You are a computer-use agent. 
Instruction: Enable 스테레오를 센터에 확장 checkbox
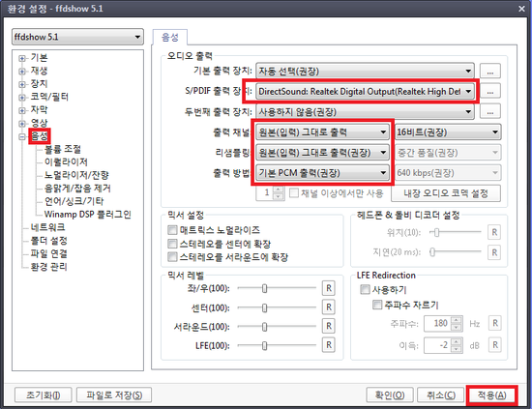tap(172, 244)
